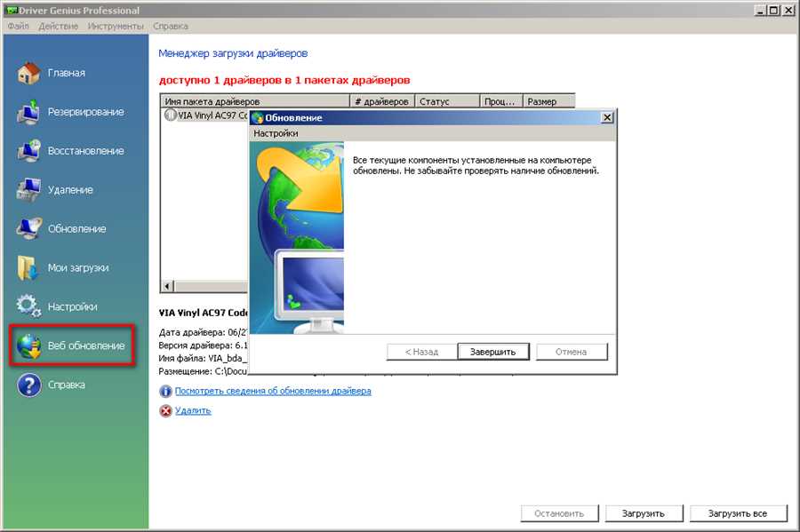
Task: Click the red X icon beside Удалить
Action: pyautogui.click(x=166, y=410)
